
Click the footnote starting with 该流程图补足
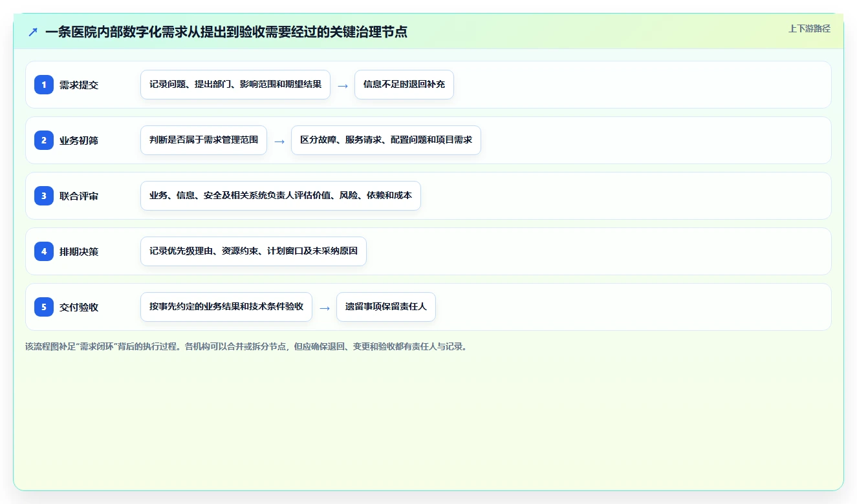click(x=246, y=346)
